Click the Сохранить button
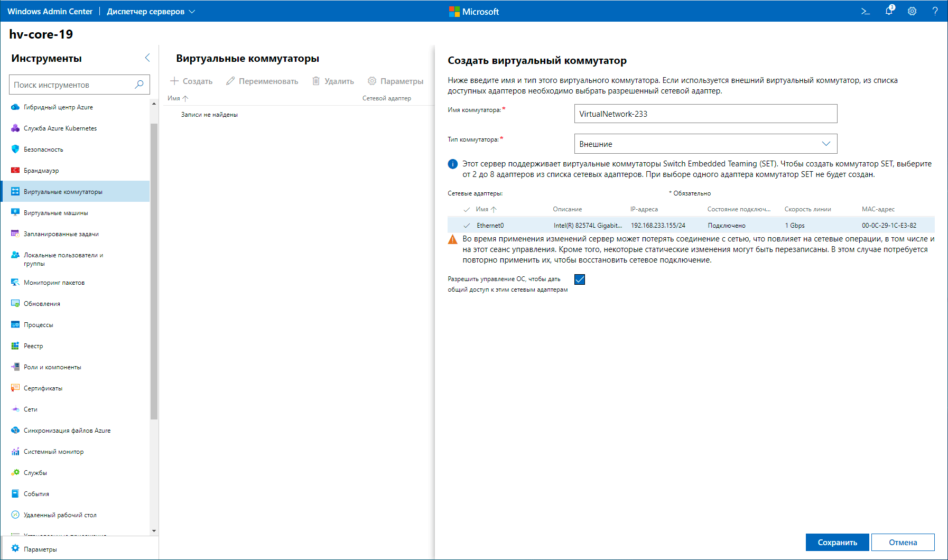This screenshot has width=948, height=560. tap(837, 542)
